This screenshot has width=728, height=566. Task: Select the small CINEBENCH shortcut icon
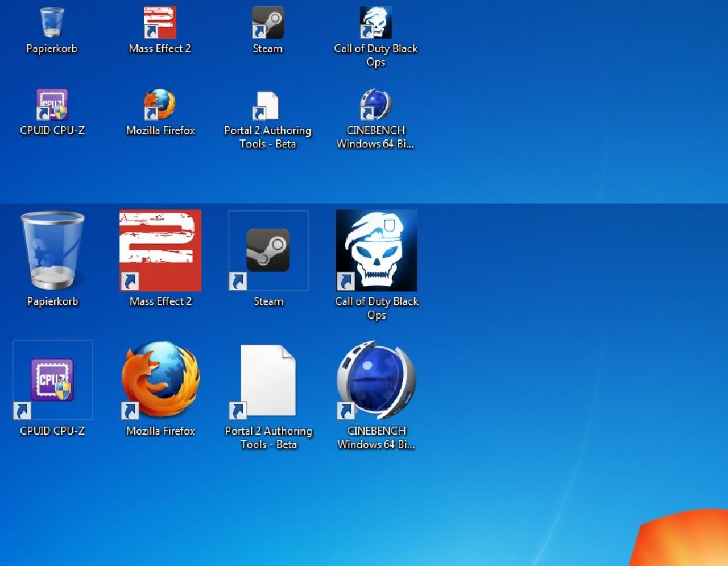click(376, 105)
